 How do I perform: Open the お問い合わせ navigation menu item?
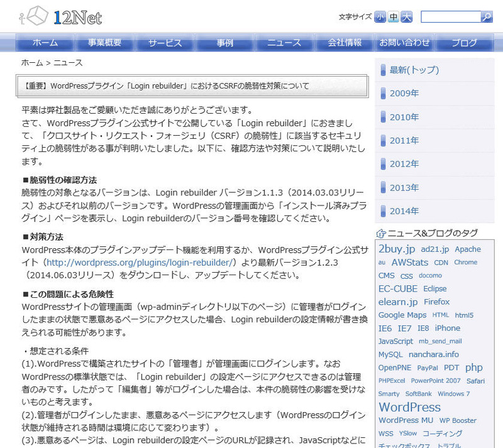[404, 43]
